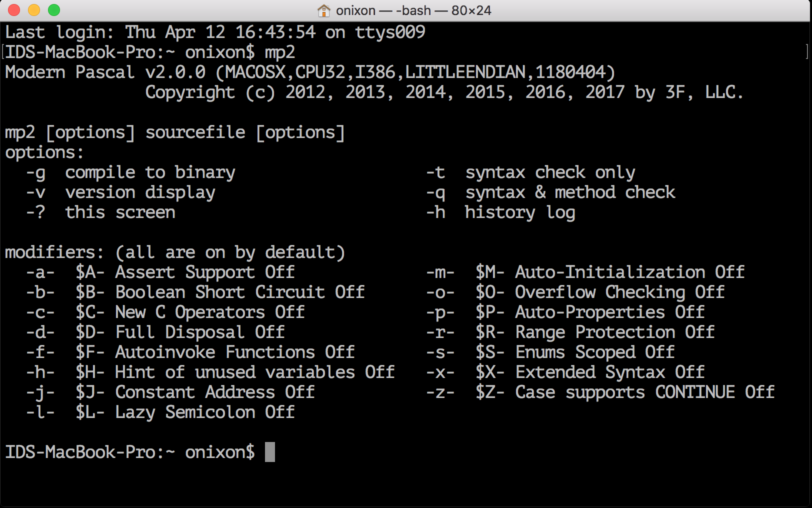Click the red close window button

[x=14, y=10]
